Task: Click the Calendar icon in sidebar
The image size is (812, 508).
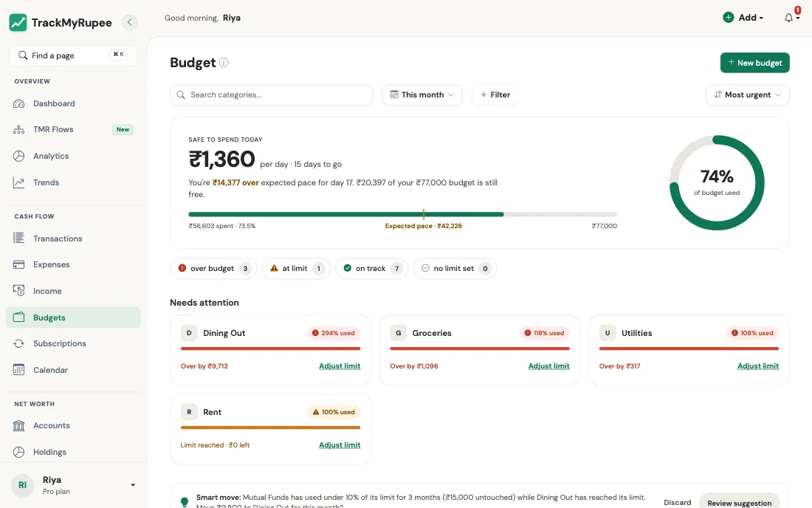Action: point(18,370)
